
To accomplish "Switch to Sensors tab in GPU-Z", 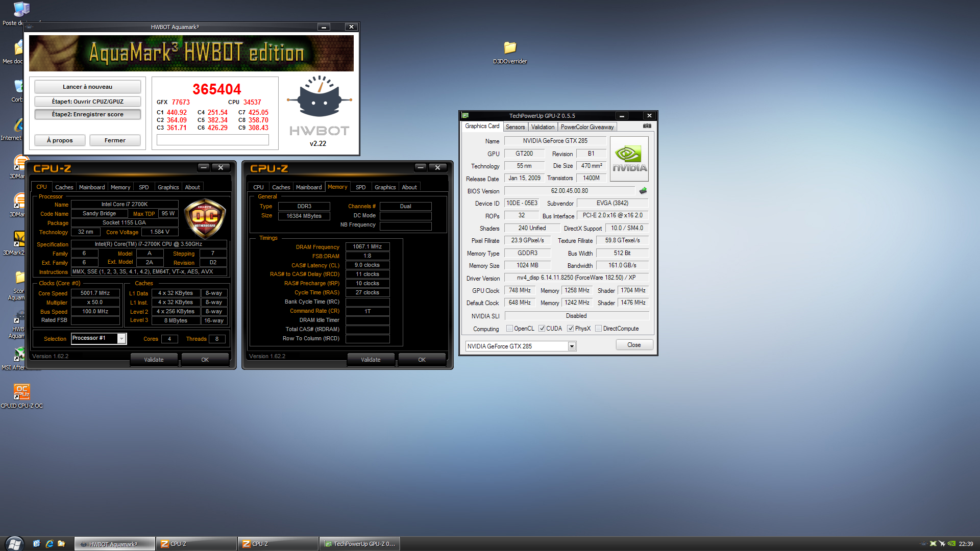I will 515,127.
